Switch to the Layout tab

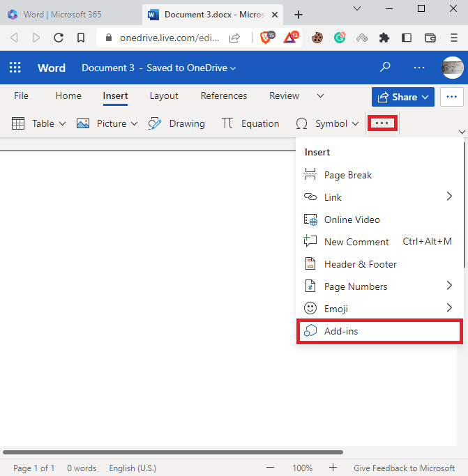[x=164, y=96]
